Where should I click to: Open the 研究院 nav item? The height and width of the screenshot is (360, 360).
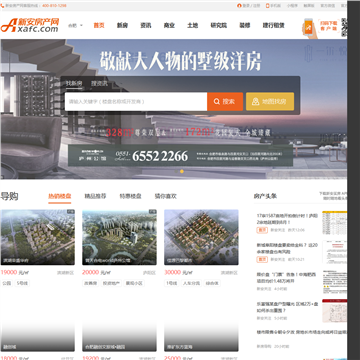point(219,25)
